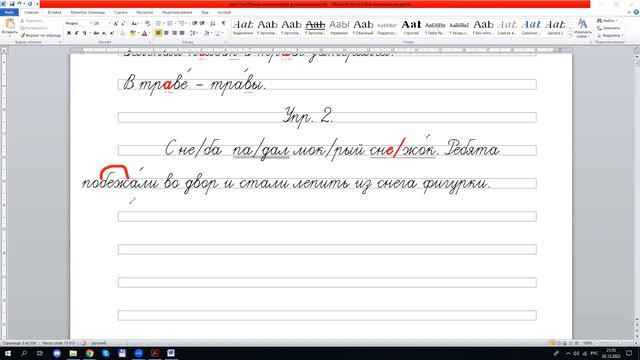Viewport: 640px width, 360px height.
Task: Toggle underline formatting
Action: click(x=84, y=33)
